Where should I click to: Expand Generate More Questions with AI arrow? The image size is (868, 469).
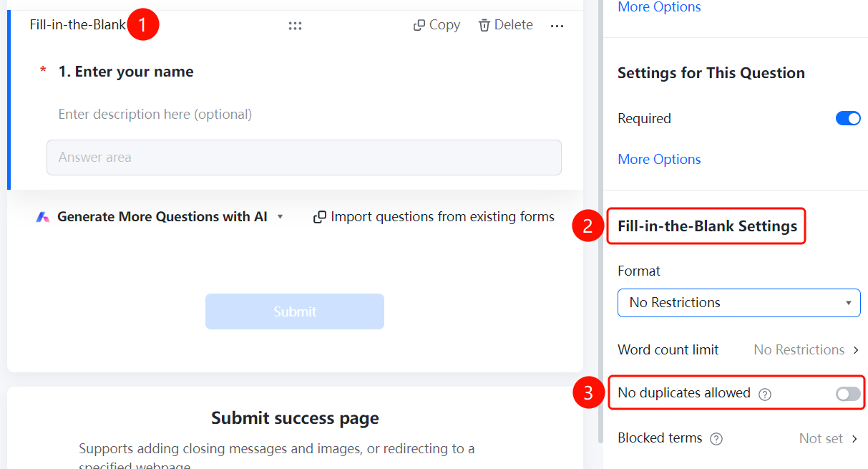(280, 217)
